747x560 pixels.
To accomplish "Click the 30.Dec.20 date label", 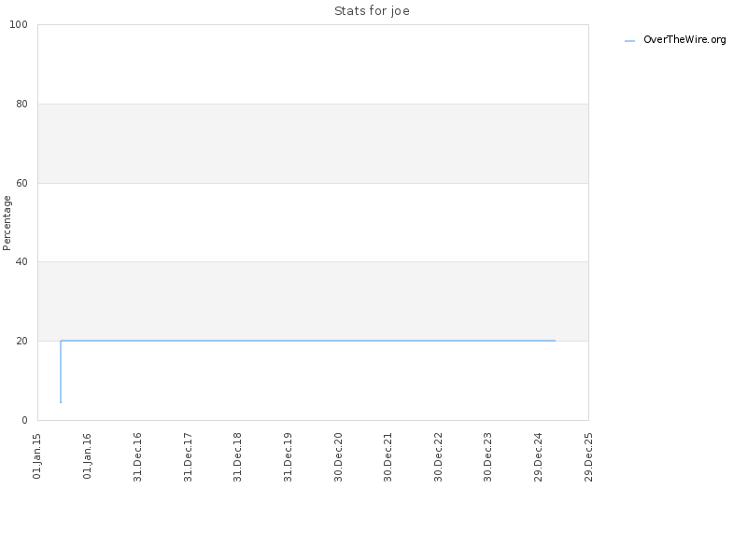I will [338, 457].
